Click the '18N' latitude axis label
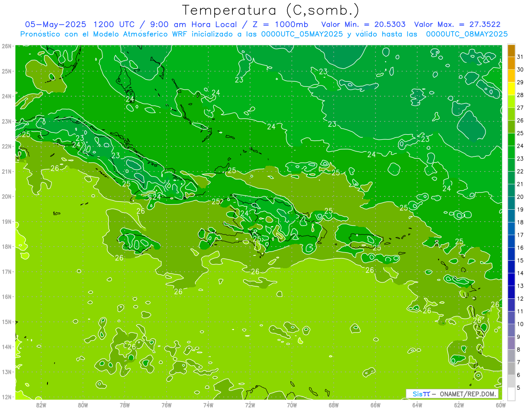 click(6, 247)
